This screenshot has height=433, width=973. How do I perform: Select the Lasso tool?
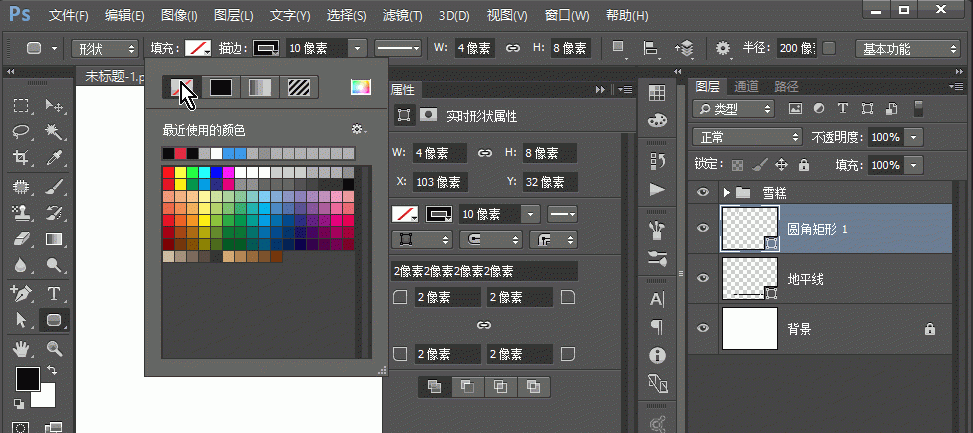click(x=21, y=132)
